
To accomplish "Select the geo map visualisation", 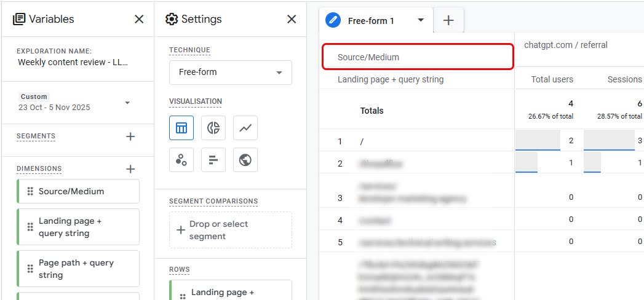I will pyautogui.click(x=245, y=160).
